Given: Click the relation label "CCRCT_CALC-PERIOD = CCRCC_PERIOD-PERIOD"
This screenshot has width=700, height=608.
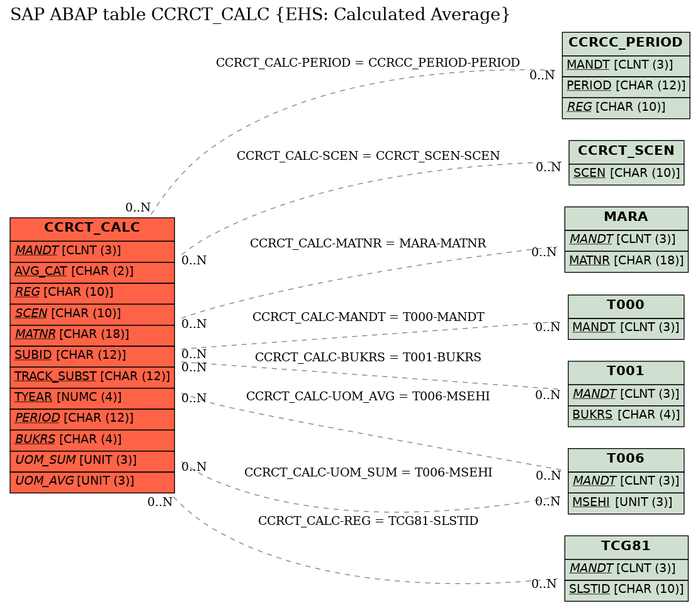Looking at the screenshot, I should [x=368, y=62].
